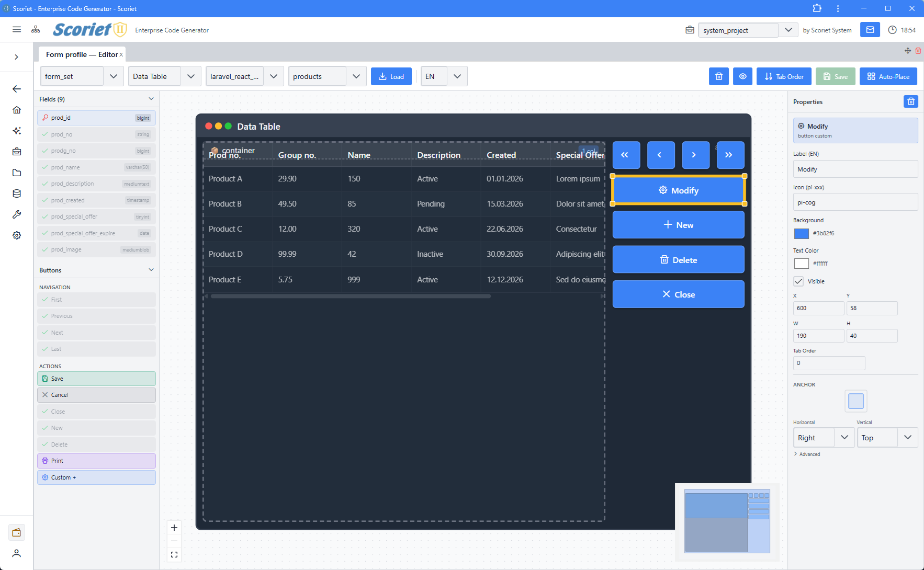Click the last-record double arrow button
Image resolution: width=924 pixels, height=570 pixels.
coord(730,155)
